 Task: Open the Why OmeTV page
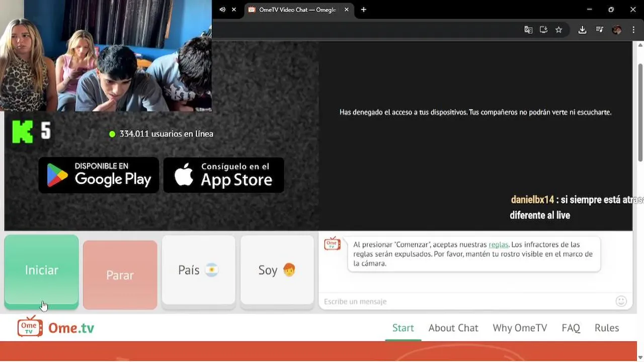coord(520,328)
